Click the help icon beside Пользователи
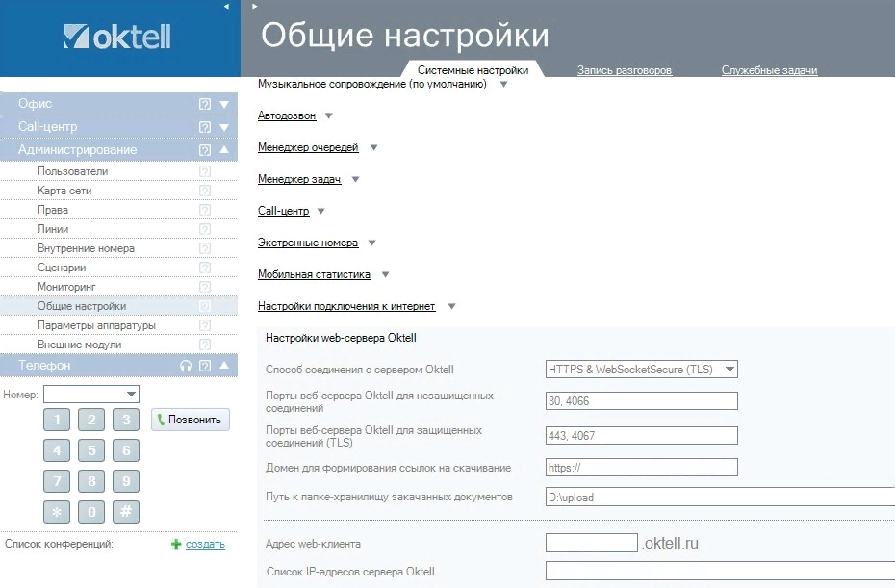The height and width of the screenshot is (588, 895). [x=202, y=170]
